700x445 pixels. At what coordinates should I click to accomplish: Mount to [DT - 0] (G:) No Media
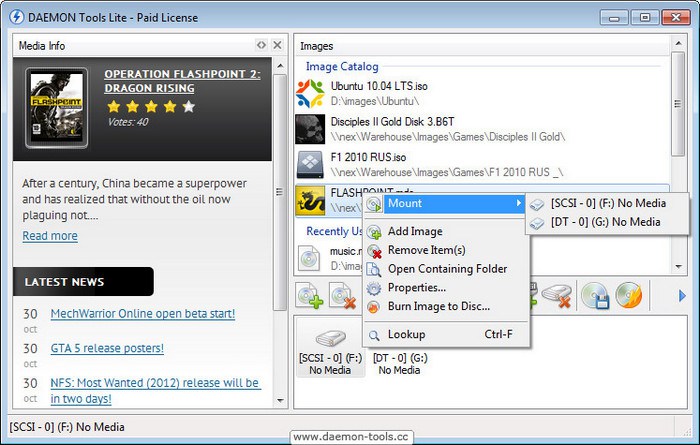tap(607, 222)
